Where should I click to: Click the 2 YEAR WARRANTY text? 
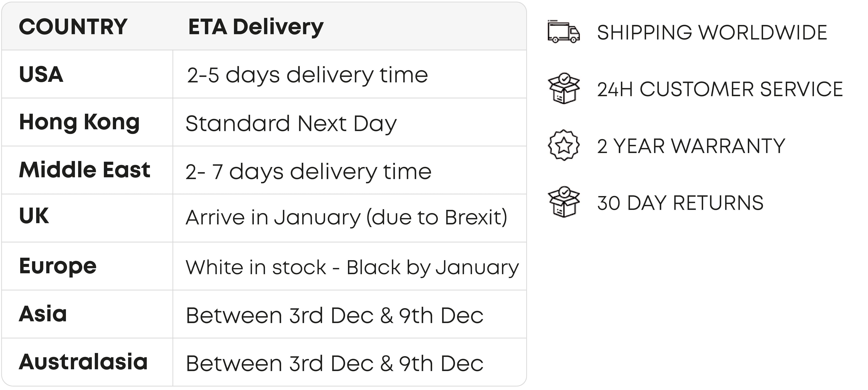(691, 146)
